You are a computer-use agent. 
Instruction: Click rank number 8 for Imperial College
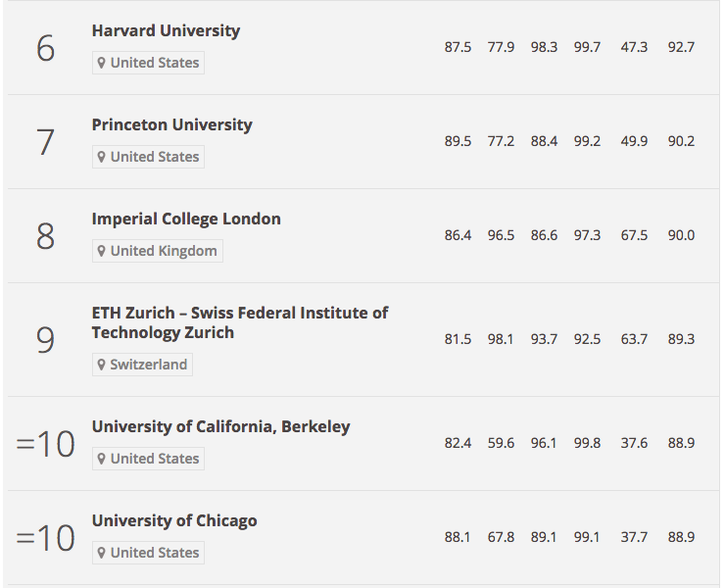coord(45,236)
